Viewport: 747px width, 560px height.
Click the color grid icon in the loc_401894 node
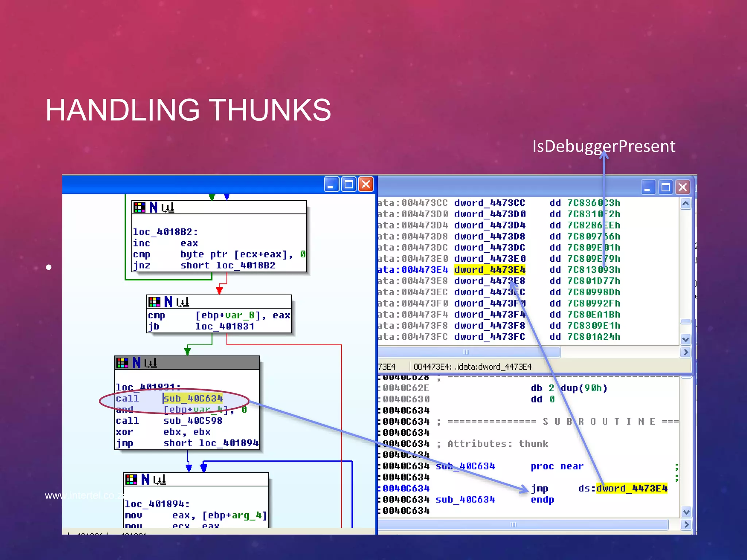coord(131,479)
